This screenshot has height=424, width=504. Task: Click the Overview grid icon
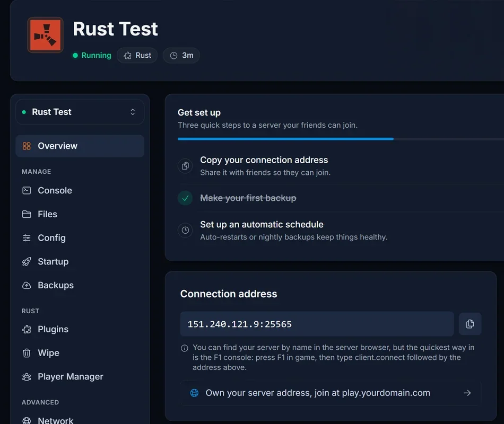pos(27,146)
